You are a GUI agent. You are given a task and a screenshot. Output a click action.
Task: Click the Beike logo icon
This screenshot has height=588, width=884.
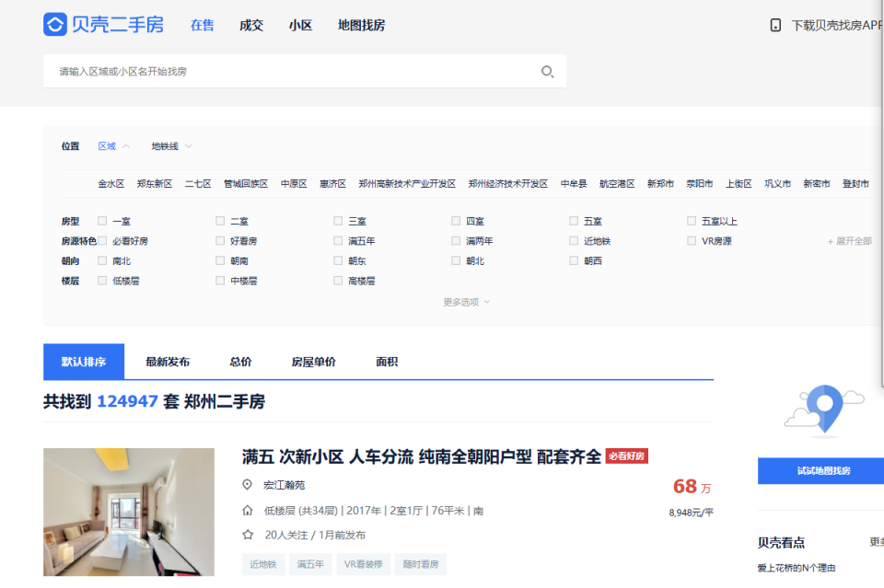(56, 24)
